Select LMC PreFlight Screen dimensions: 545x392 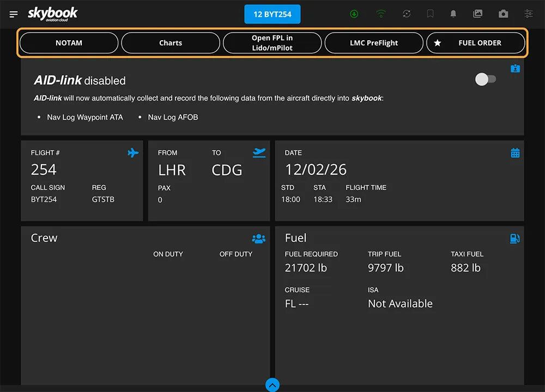[x=374, y=43]
